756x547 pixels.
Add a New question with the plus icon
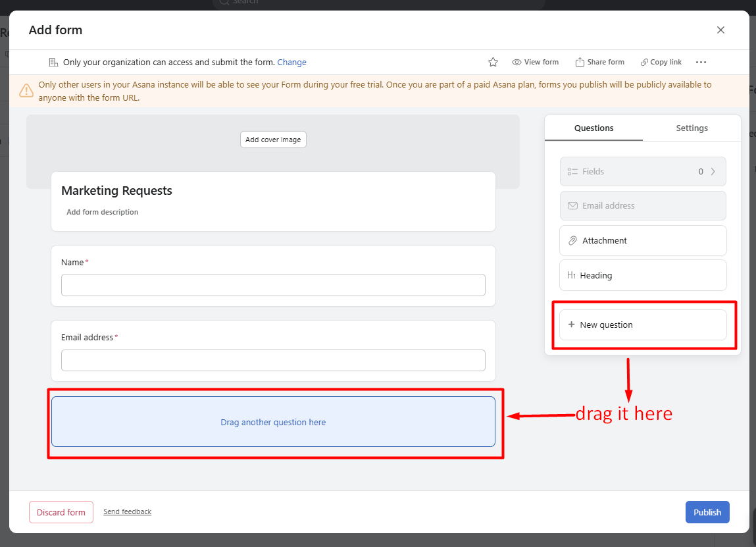(x=643, y=325)
